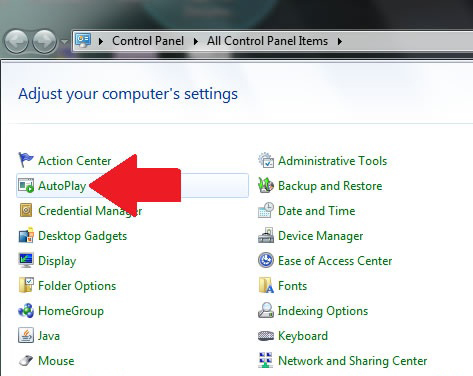Screen dimensions: 473x376
Task: Go back with the Back arrow button
Action: (x=16, y=42)
